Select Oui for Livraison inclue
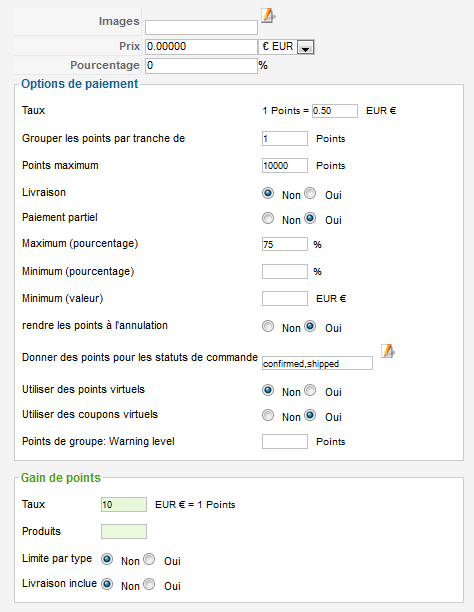The height and width of the screenshot is (612, 474). coord(149,584)
